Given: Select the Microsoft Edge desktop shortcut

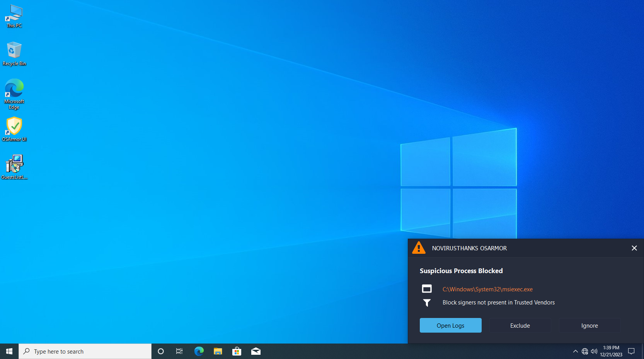Looking at the screenshot, I should click(x=14, y=94).
